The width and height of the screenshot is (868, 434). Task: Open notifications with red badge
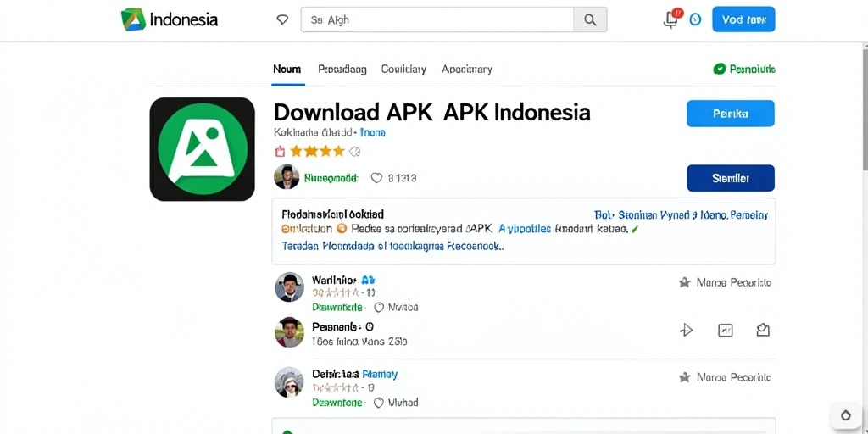click(672, 19)
